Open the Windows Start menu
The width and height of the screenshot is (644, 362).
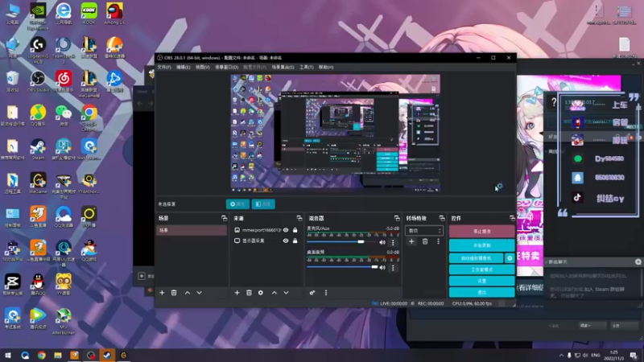(8, 355)
